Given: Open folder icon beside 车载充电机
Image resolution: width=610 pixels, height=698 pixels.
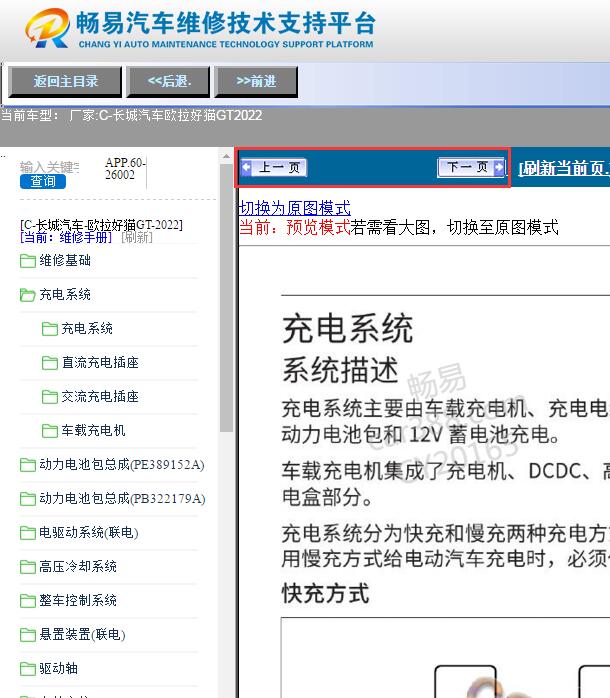Looking at the screenshot, I should click(49, 431).
